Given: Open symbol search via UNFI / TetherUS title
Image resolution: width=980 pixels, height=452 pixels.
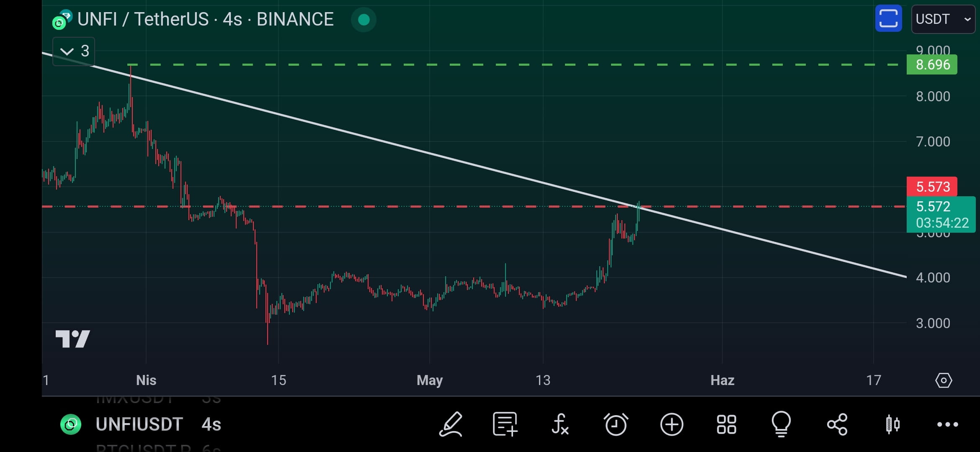Looking at the screenshot, I should 205,19.
